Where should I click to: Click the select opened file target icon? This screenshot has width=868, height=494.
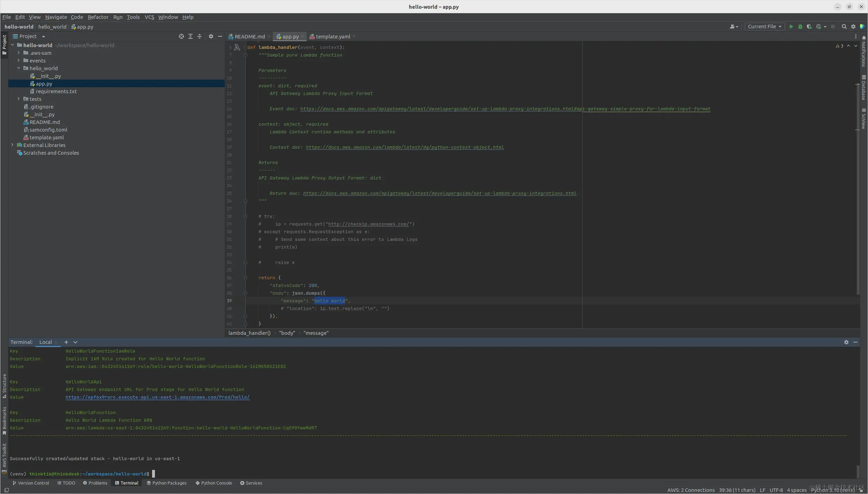[x=181, y=36]
